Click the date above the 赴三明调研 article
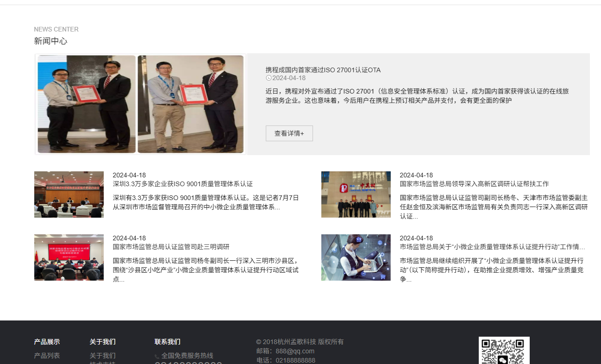The width and height of the screenshot is (601, 364). point(129,238)
